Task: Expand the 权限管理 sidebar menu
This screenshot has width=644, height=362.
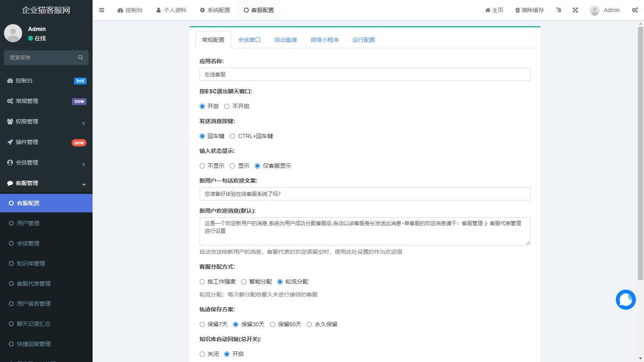Action: (x=46, y=121)
